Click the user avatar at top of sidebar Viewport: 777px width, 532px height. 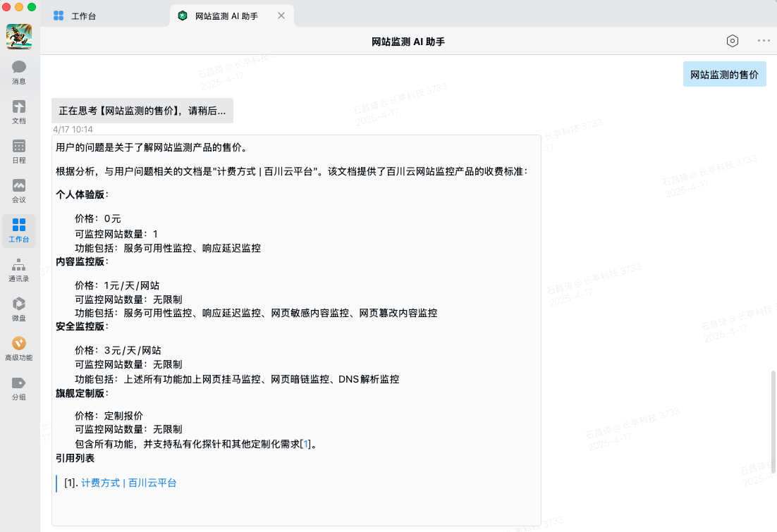point(19,37)
